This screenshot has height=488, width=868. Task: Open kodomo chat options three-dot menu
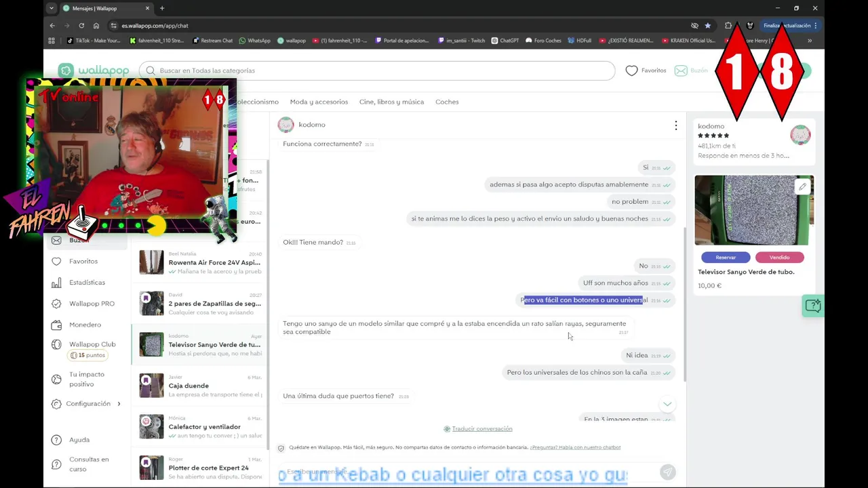(675, 125)
